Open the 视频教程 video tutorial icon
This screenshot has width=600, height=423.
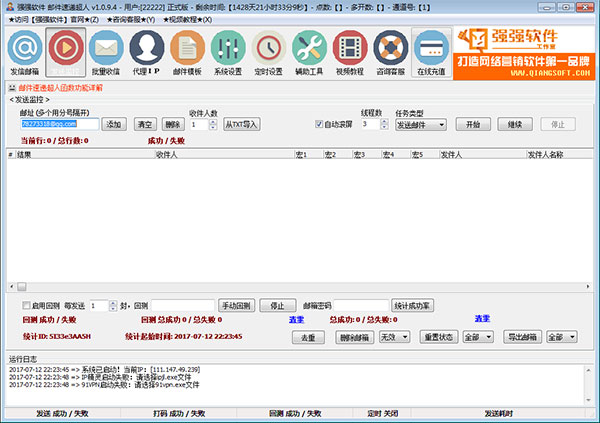[351, 52]
